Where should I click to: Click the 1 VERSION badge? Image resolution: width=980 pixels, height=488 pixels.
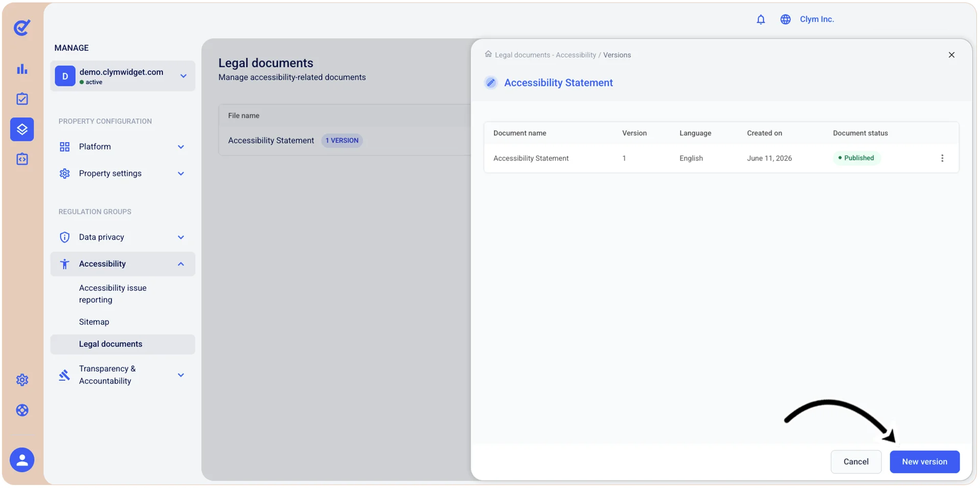pos(342,141)
